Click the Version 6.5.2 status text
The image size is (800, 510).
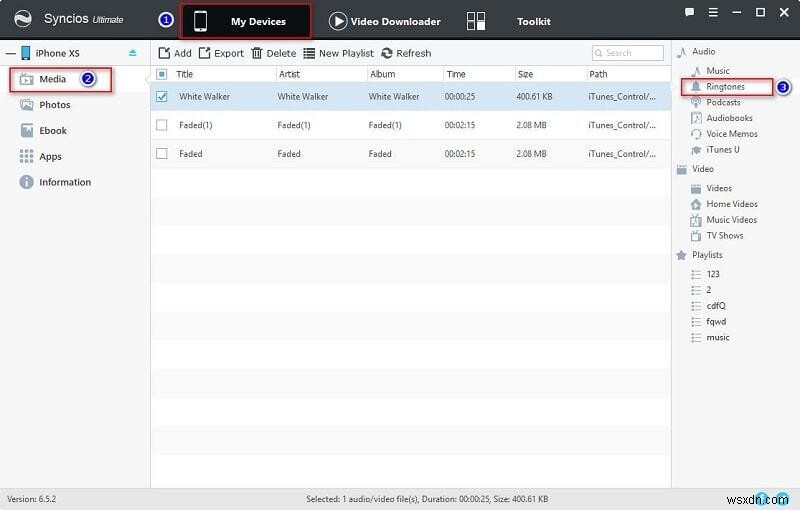coord(32,499)
